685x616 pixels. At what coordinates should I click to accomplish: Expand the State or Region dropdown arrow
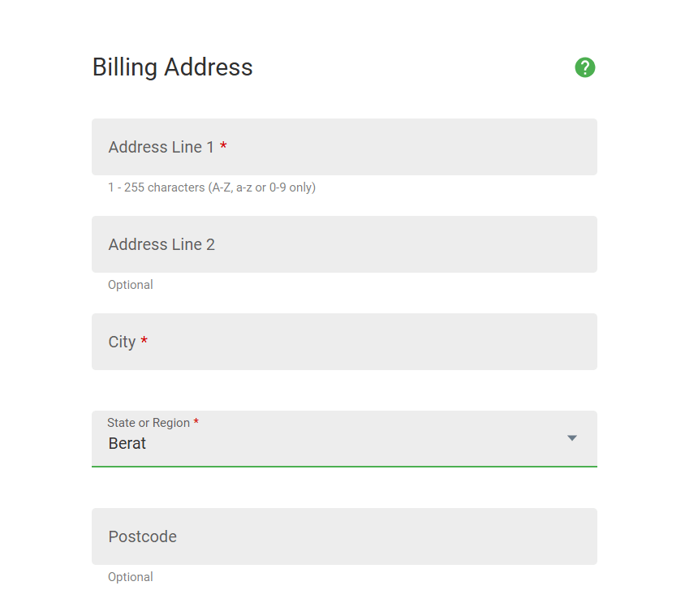click(x=572, y=438)
